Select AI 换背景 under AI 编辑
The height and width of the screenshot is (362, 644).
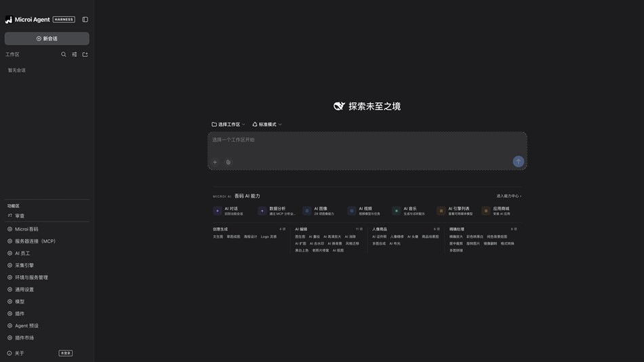(335, 243)
